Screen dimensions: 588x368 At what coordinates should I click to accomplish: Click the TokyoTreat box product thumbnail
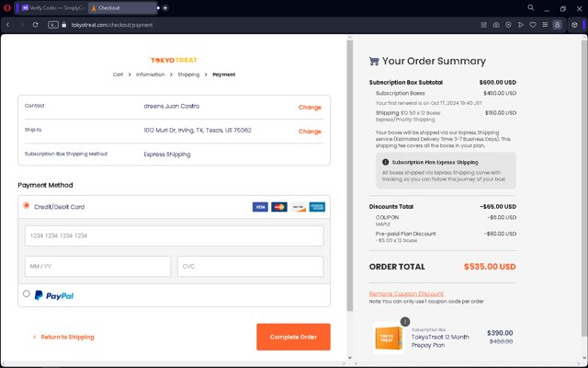[389, 338]
